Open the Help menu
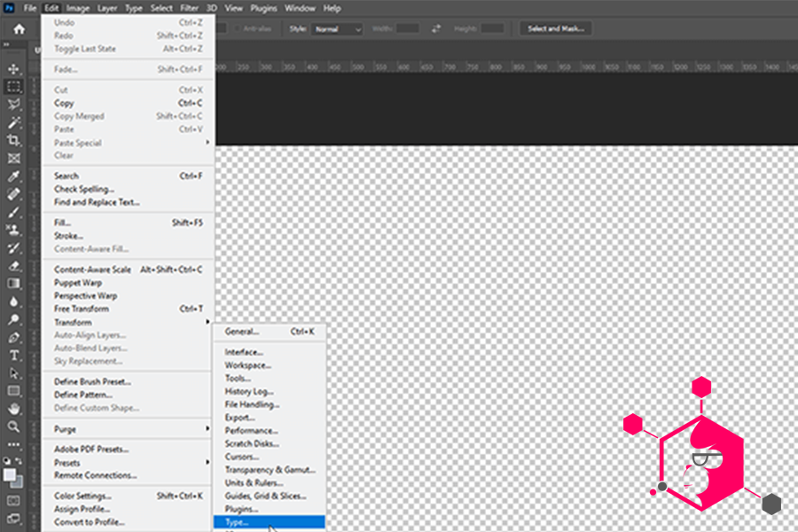The height and width of the screenshot is (532, 798). [332, 8]
